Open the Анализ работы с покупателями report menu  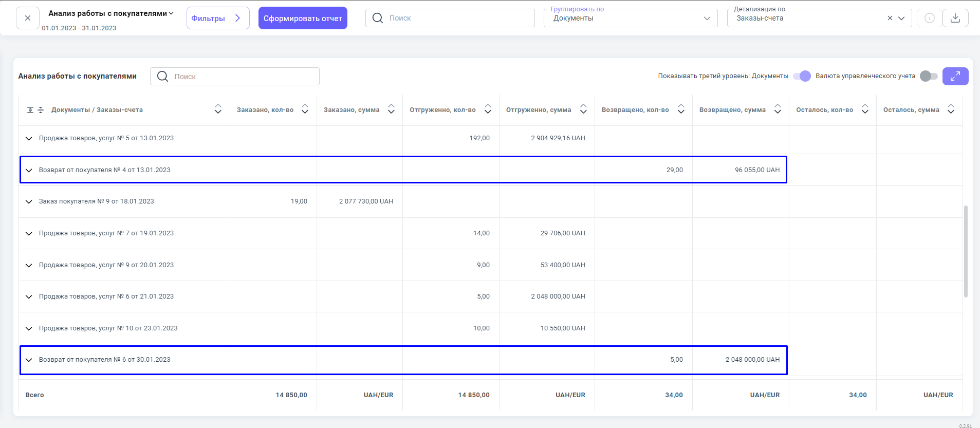111,13
